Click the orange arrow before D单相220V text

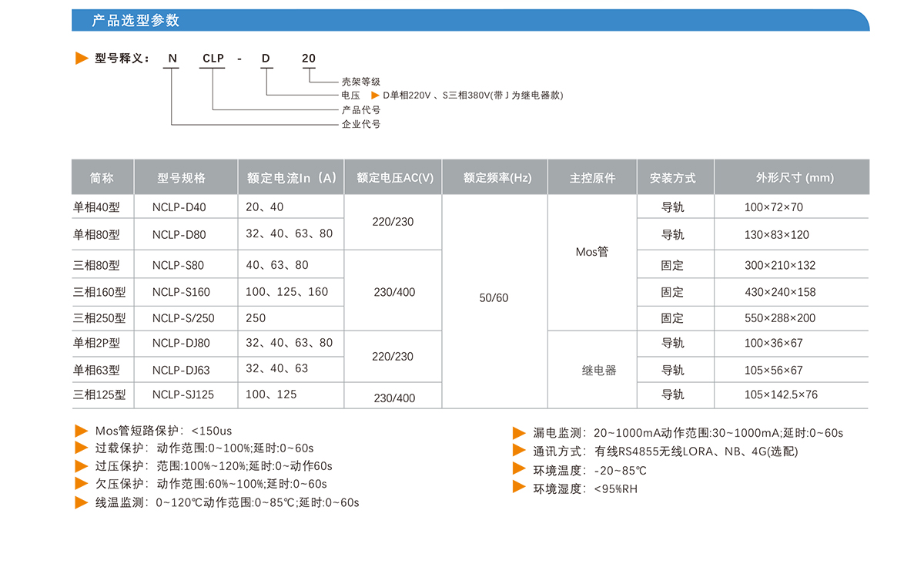coord(375,96)
